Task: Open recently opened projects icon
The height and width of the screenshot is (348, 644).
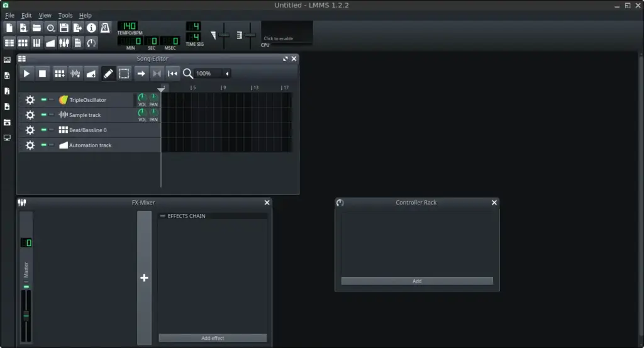Action: (x=50, y=28)
